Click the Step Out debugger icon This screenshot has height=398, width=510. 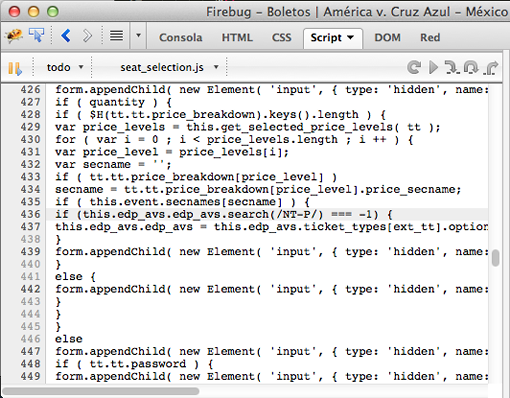pos(491,67)
